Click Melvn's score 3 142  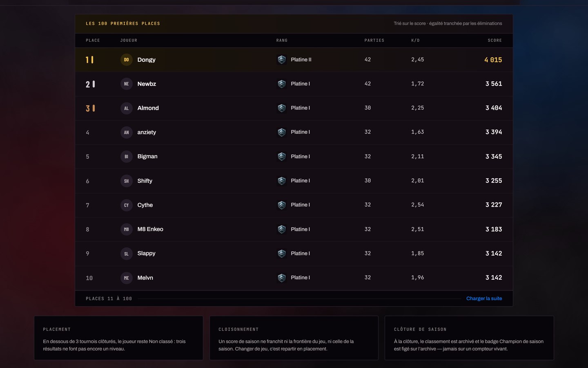point(494,278)
